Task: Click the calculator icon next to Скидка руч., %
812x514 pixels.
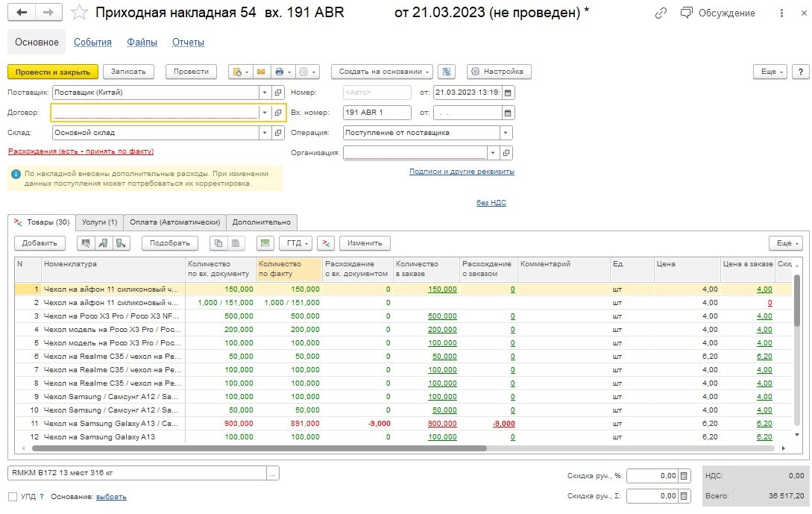Action: pos(685,476)
